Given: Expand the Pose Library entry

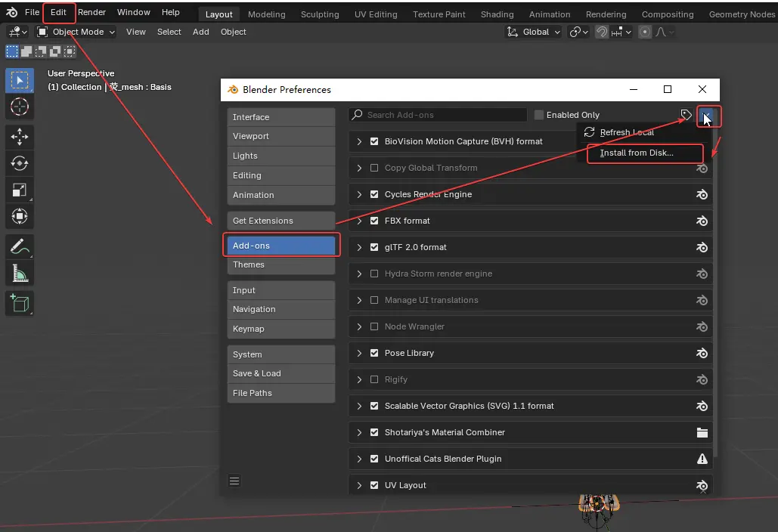Looking at the screenshot, I should click(359, 353).
